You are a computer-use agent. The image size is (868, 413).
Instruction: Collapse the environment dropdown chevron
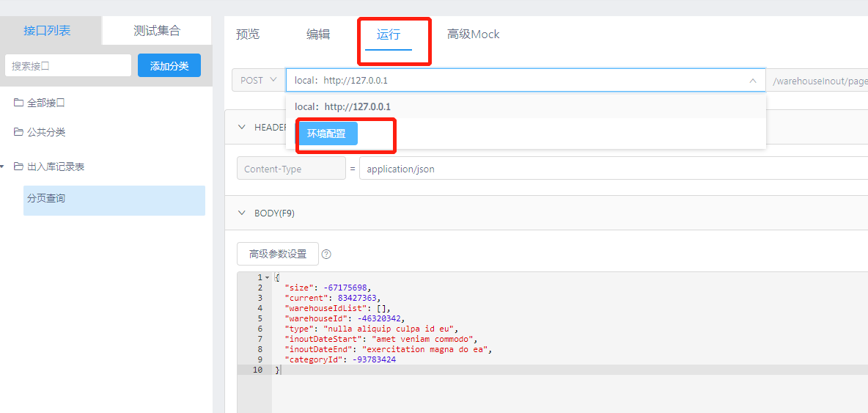click(753, 81)
